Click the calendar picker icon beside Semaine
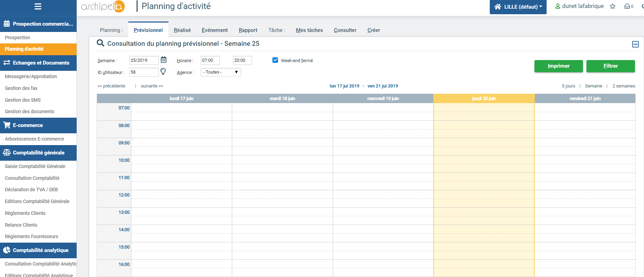 [164, 60]
